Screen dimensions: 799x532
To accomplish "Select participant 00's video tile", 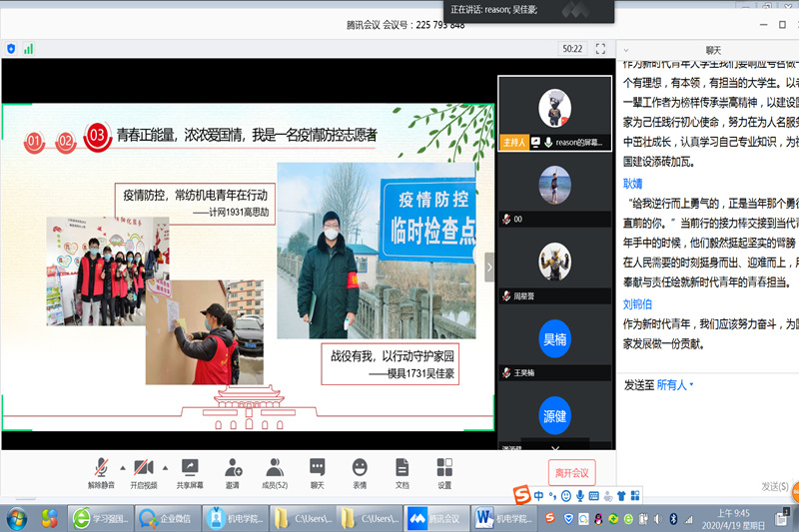I will pyautogui.click(x=555, y=190).
